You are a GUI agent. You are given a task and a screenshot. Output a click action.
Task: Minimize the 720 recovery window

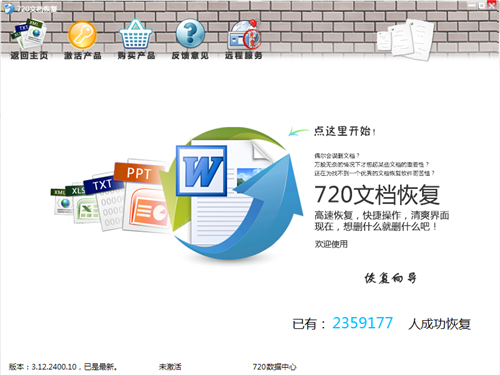click(471, 5)
